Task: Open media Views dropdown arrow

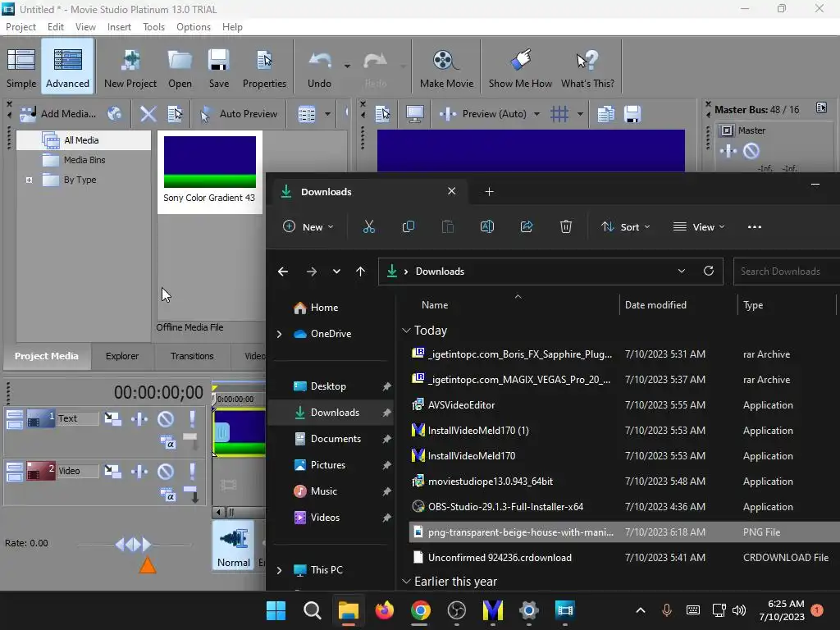Action: [327, 113]
